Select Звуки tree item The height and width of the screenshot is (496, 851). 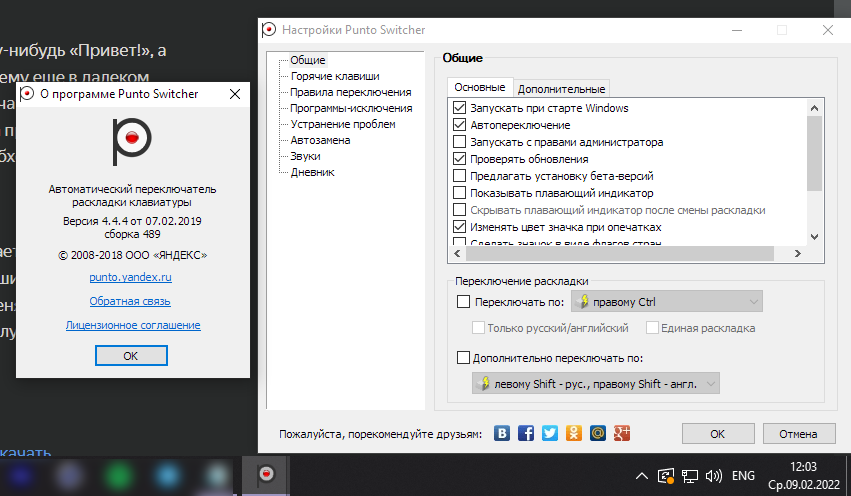(x=305, y=156)
